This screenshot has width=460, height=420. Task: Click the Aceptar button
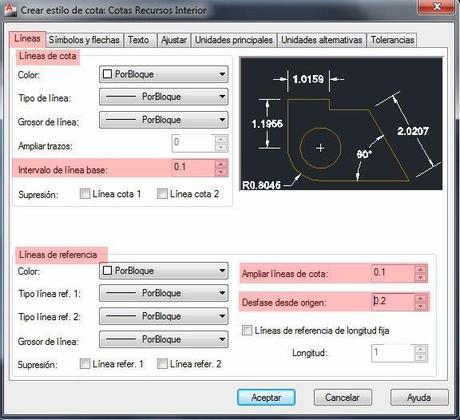[x=266, y=397]
